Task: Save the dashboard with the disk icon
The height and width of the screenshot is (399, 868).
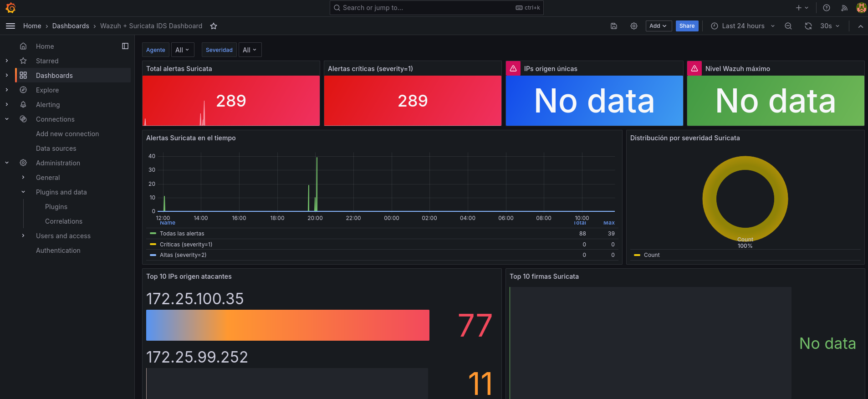Action: click(614, 26)
